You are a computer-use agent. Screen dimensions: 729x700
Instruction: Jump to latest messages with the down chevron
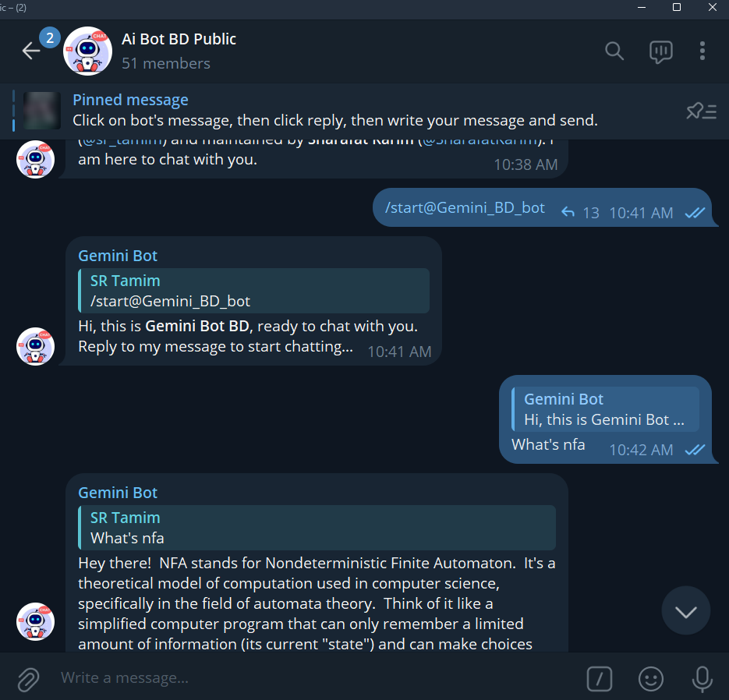(x=685, y=610)
